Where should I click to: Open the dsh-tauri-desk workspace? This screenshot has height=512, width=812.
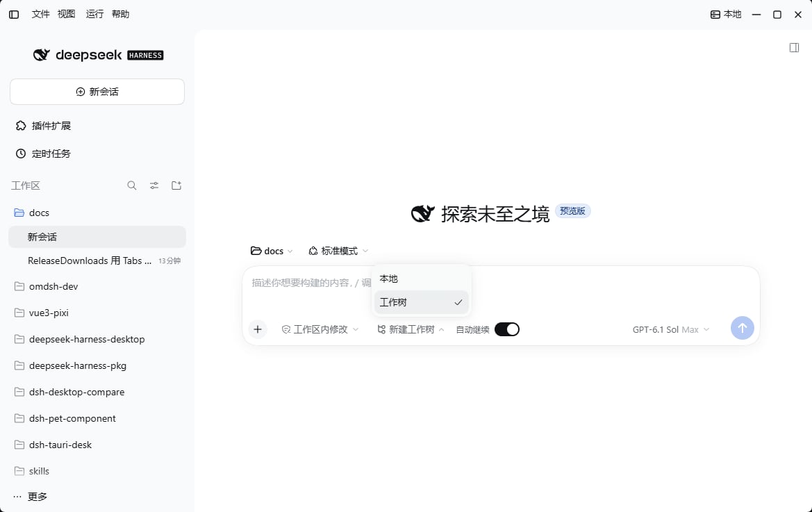[x=97, y=445]
